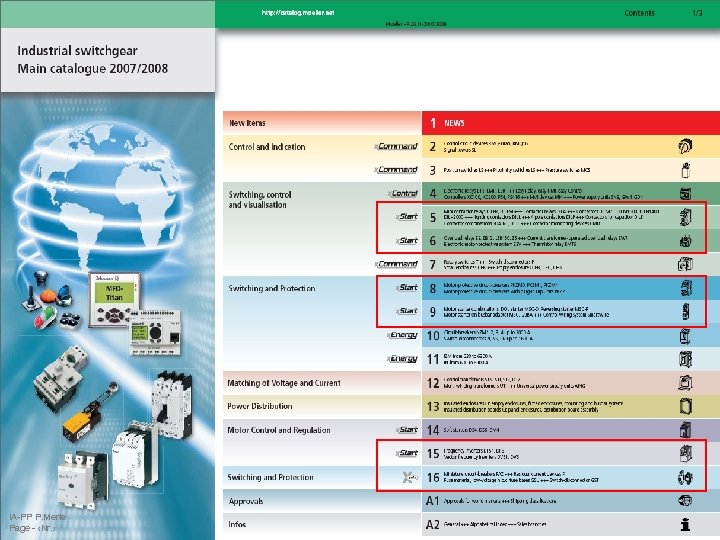Select Matching of Voltage and Current category
Image resolution: width=720 pixels, height=540 pixels.
click(x=284, y=383)
